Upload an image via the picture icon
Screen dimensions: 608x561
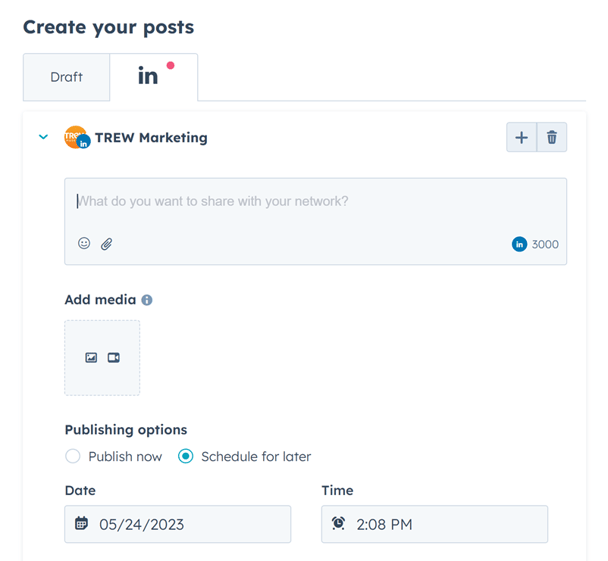pyautogui.click(x=91, y=357)
